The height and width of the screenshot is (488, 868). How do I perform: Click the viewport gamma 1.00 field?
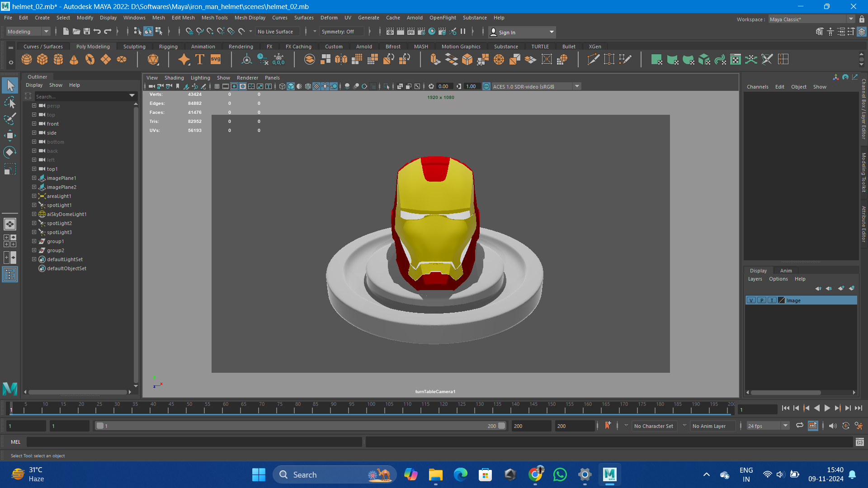(471, 86)
